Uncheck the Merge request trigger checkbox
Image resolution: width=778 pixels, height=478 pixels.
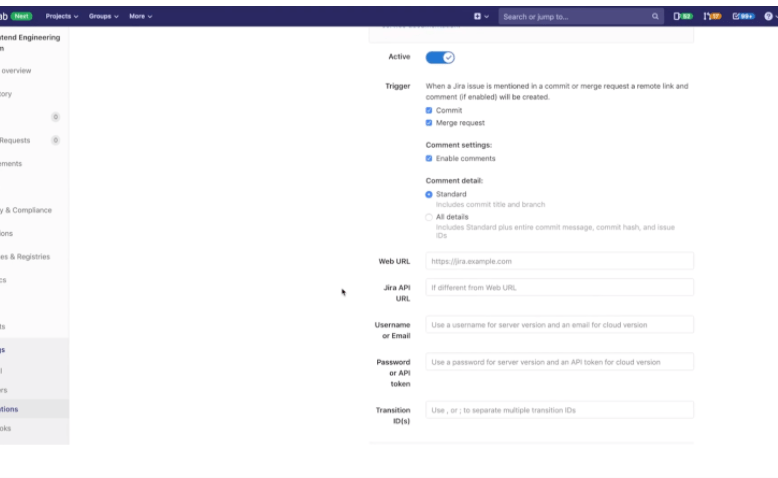tap(429, 123)
